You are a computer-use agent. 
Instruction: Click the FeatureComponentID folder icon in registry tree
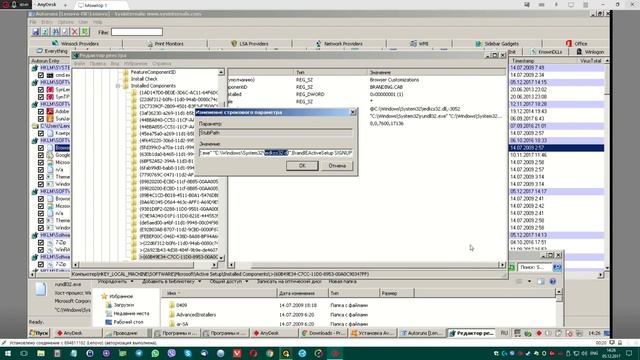pyautogui.click(x=126, y=72)
